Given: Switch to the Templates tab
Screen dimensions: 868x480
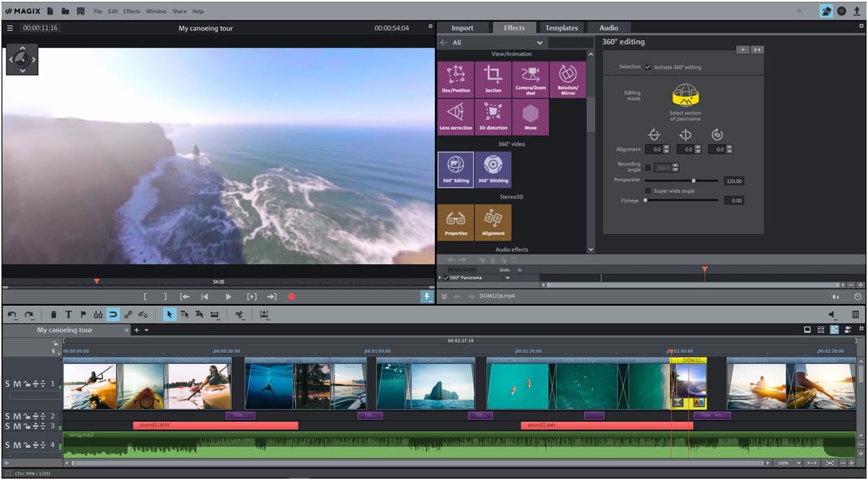Looking at the screenshot, I should 561,28.
